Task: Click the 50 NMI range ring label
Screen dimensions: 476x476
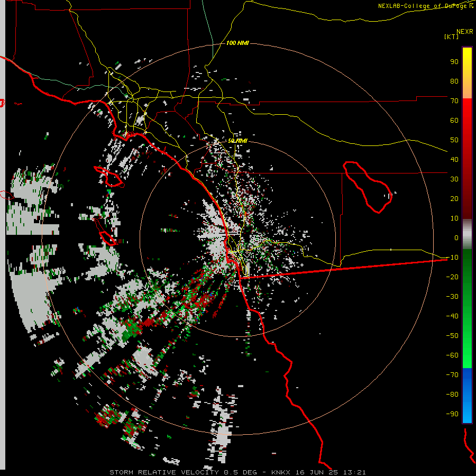Action: coord(237,141)
